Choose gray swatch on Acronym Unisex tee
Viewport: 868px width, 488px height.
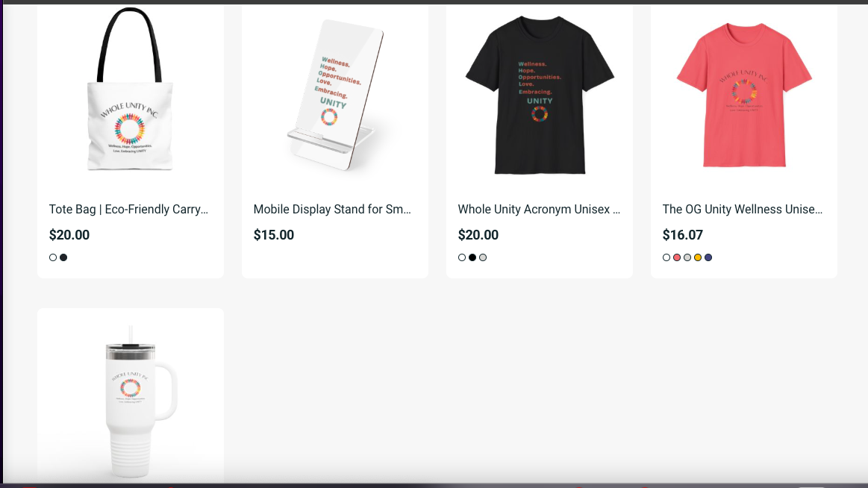tap(483, 257)
